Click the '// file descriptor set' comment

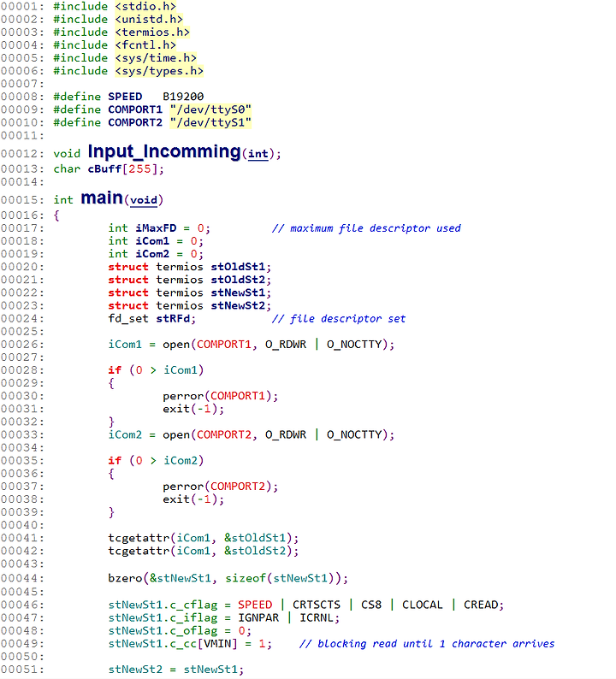coord(339,319)
